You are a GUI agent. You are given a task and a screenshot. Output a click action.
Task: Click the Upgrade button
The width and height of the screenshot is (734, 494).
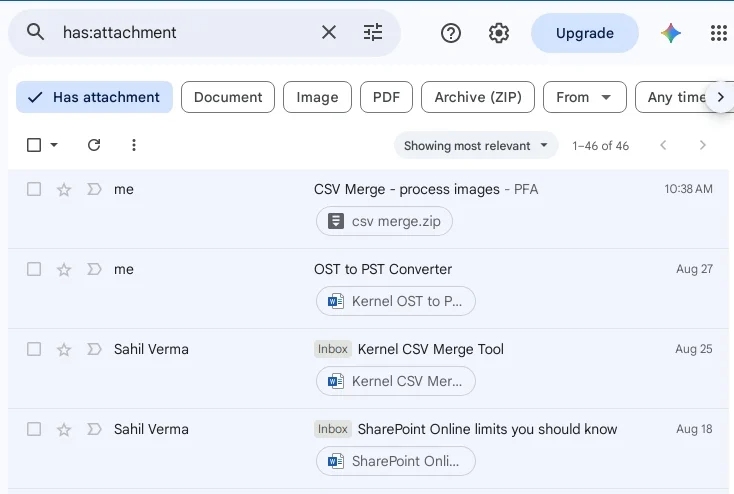click(585, 33)
